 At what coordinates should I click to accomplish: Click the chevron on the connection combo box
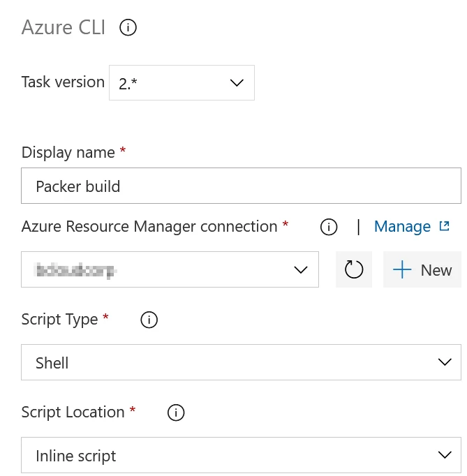tap(301, 269)
